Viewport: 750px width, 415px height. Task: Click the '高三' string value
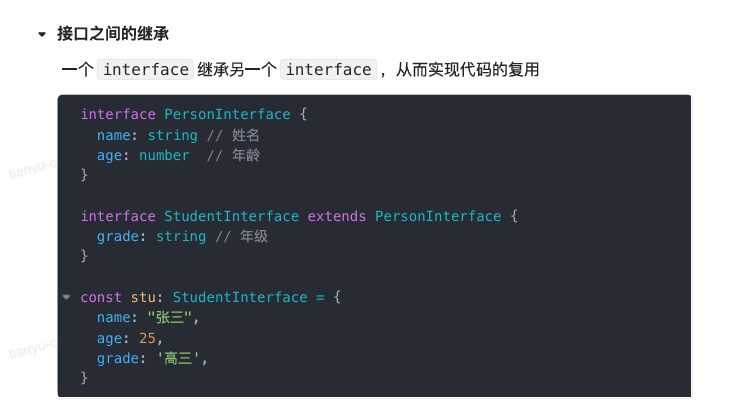point(184,358)
